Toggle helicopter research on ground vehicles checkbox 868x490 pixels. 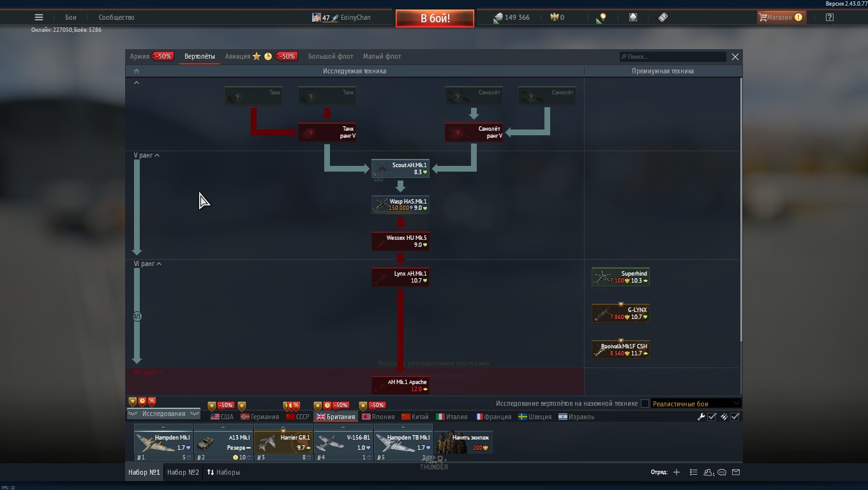[x=645, y=403]
